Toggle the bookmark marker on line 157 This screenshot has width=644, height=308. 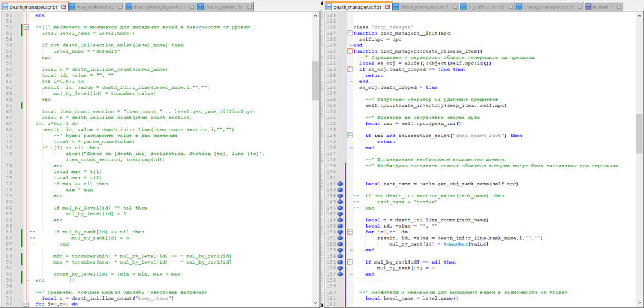340,273
